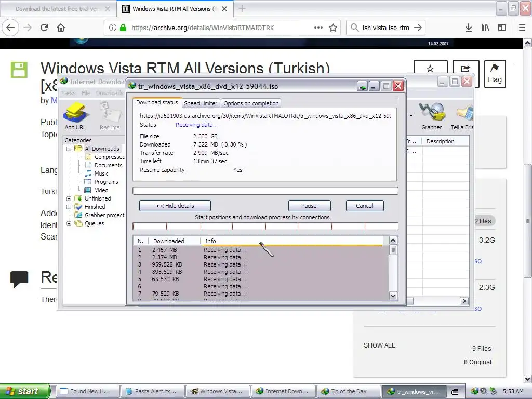The image size is (532, 399).
Task: Click the Resume toolbar icon in IDM
Action: 110,116
